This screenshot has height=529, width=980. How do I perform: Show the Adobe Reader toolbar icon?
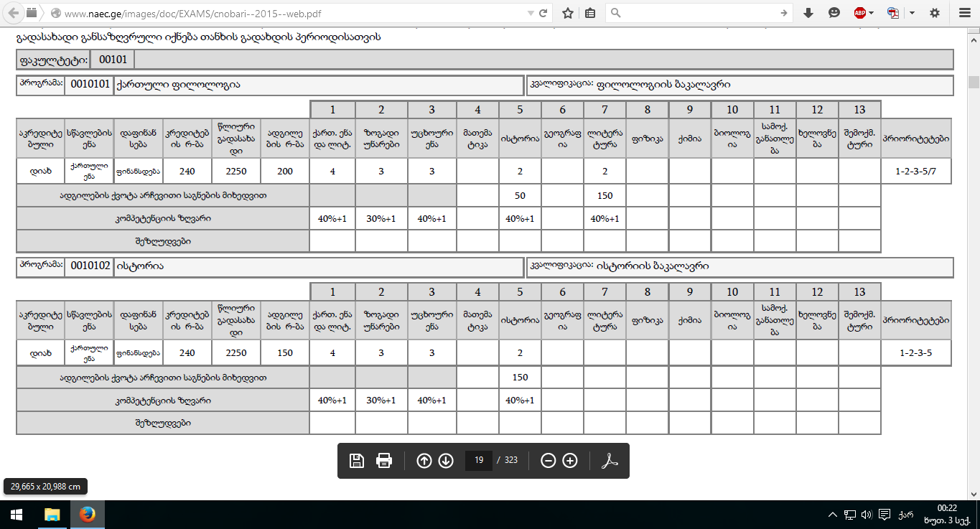(610, 461)
